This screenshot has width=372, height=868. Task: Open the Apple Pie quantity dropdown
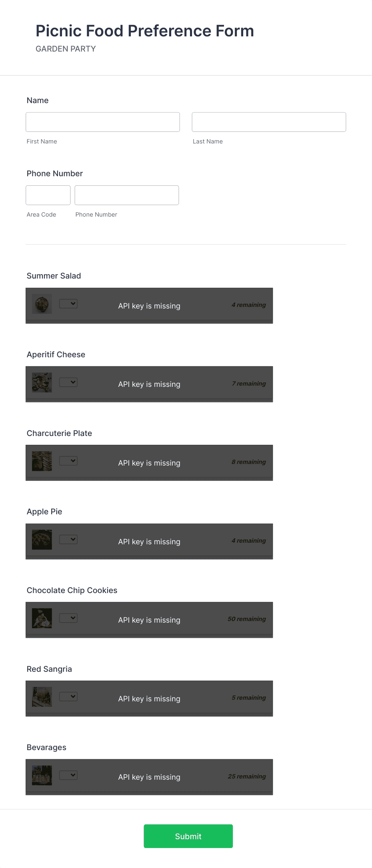pyautogui.click(x=68, y=539)
